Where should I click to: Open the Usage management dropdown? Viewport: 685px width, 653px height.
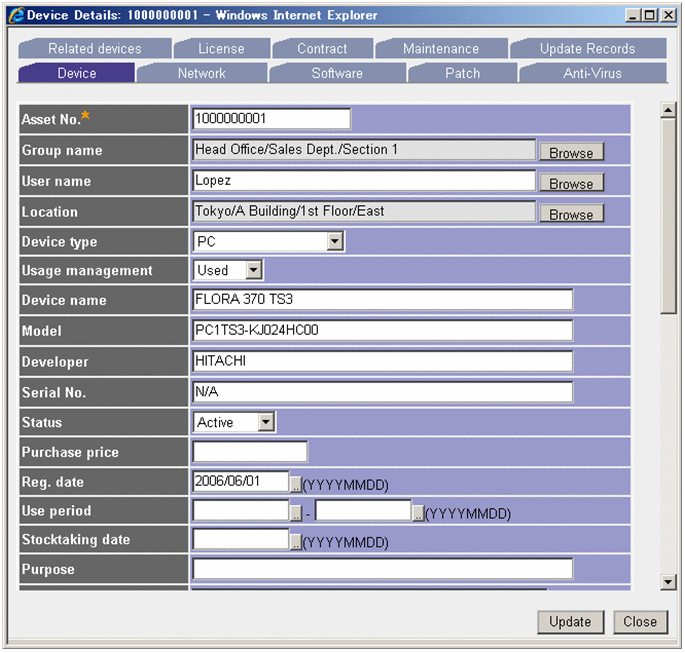[x=254, y=270]
